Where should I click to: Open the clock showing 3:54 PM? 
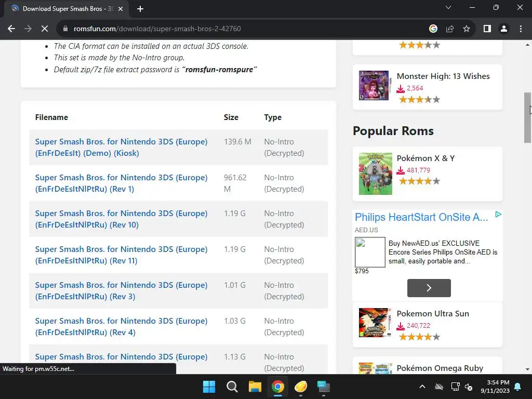click(495, 387)
